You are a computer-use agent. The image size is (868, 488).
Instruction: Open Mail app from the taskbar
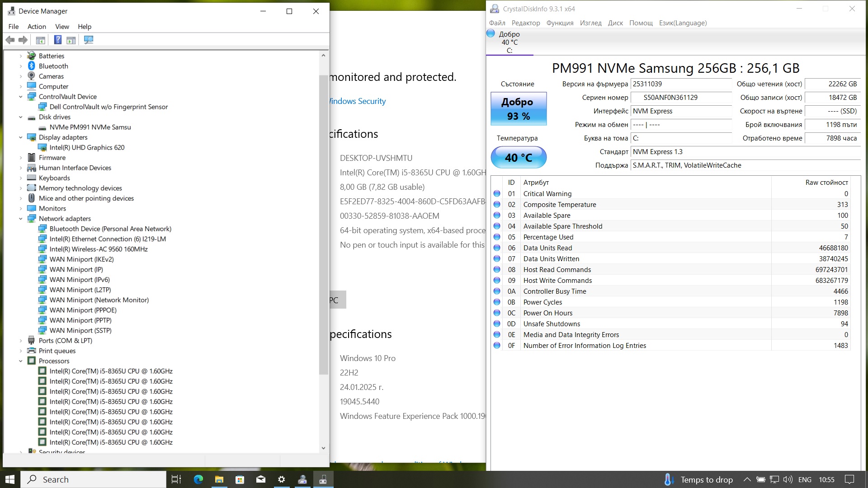(261, 479)
